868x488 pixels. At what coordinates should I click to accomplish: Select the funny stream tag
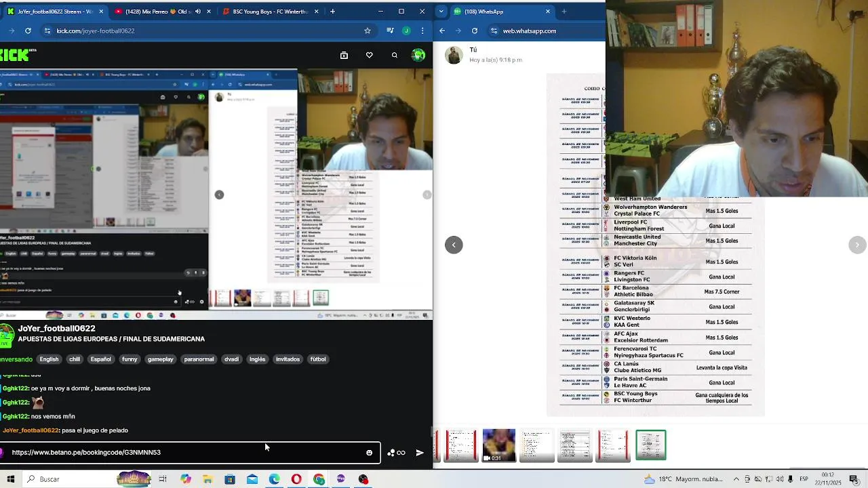[130, 359]
